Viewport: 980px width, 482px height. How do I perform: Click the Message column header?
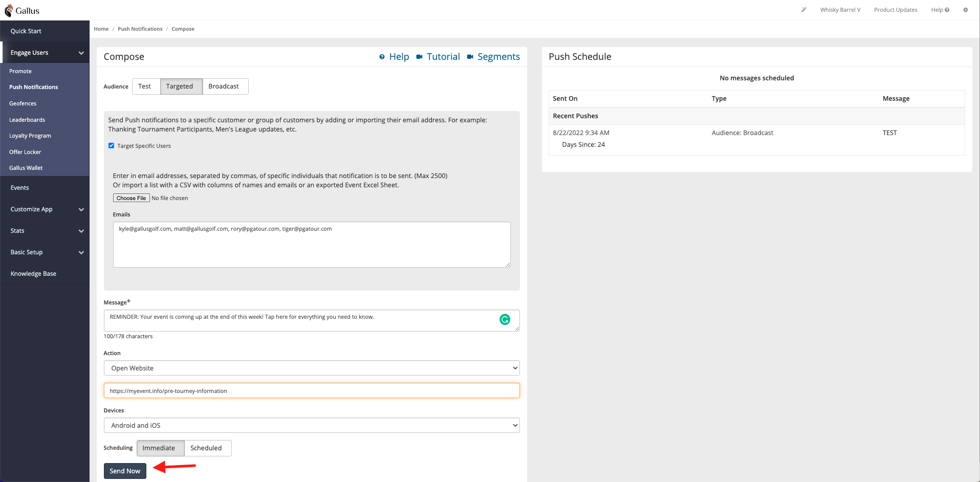pos(896,99)
